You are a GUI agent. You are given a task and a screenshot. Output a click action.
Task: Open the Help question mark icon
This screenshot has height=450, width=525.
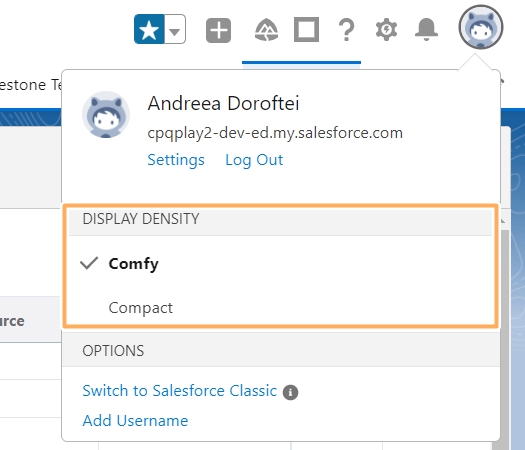347,30
